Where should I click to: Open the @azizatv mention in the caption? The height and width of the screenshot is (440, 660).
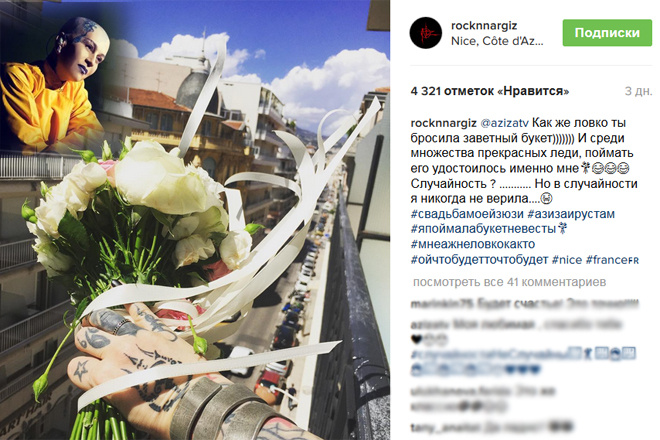[x=504, y=123]
